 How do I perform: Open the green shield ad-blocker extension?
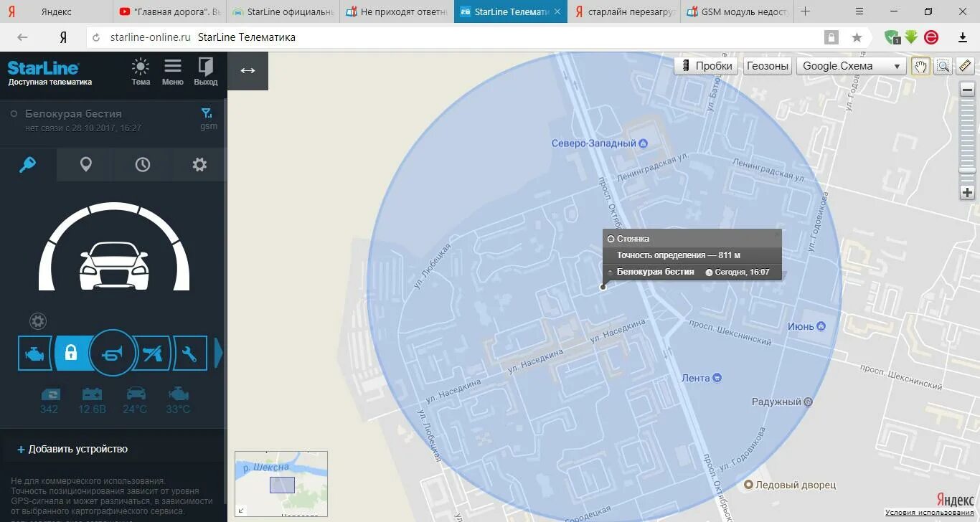[x=892, y=37]
